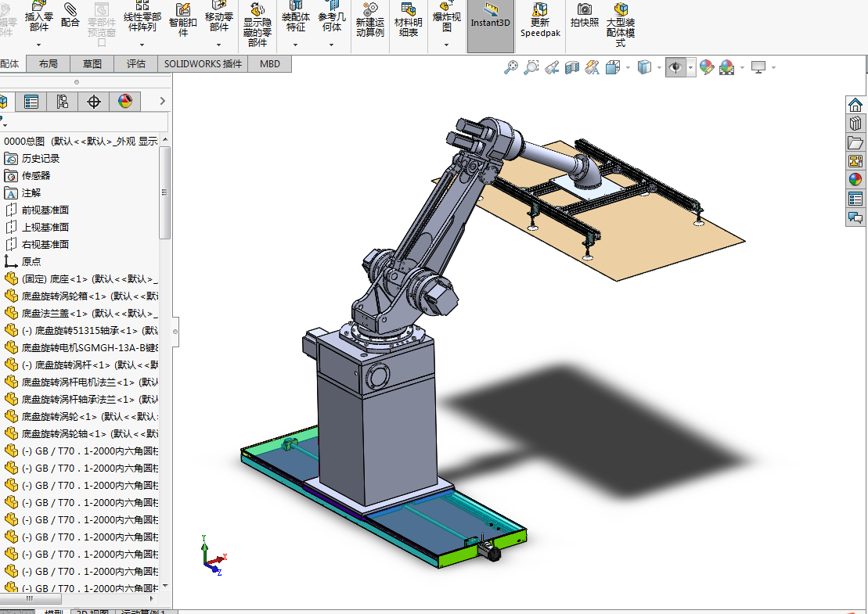Open Linear Component Pattern (线性零部件阵列) tool
This screenshot has height=614, width=868.
[x=142, y=16]
